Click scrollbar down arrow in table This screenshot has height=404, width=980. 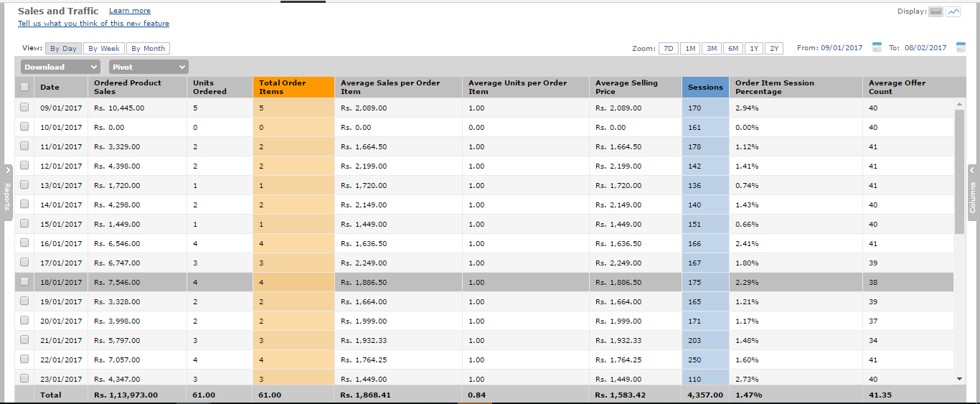pos(959,378)
